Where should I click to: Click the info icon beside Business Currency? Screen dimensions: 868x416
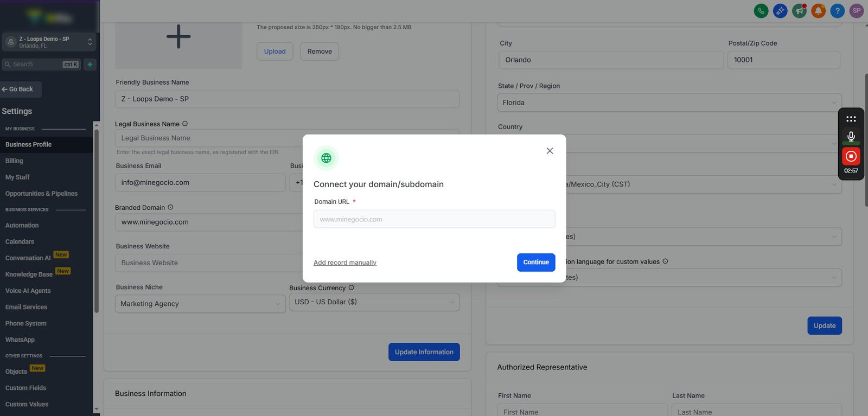[351, 287]
